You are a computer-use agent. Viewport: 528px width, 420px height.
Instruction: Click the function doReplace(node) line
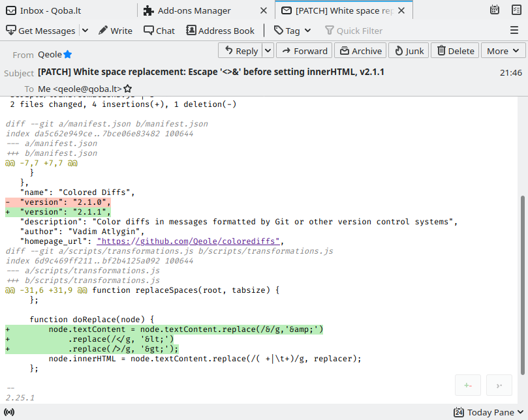91,320
